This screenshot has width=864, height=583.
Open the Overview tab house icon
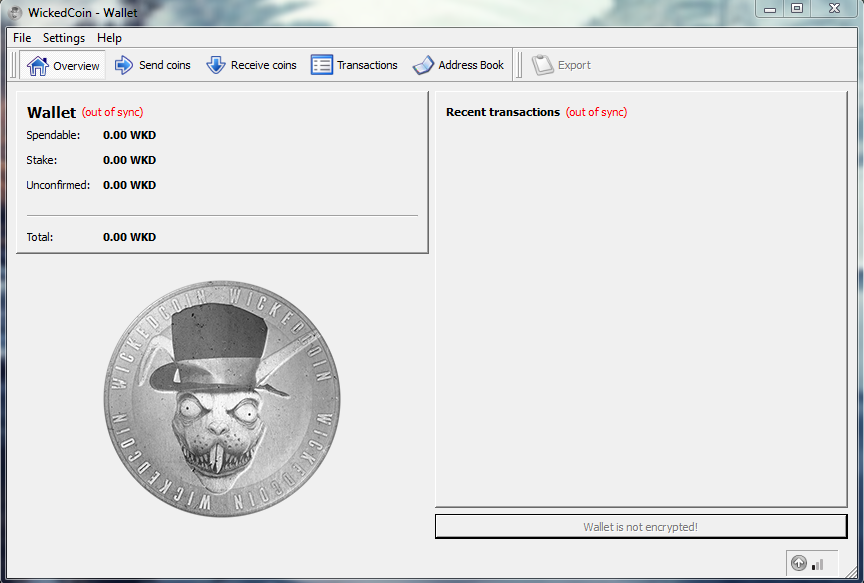pyautogui.click(x=37, y=66)
